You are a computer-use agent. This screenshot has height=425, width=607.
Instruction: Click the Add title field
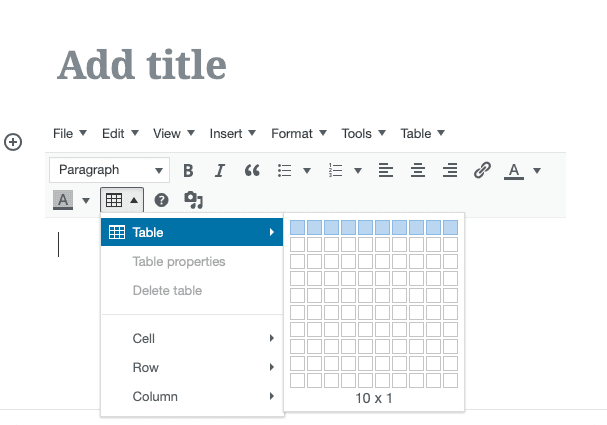142,65
